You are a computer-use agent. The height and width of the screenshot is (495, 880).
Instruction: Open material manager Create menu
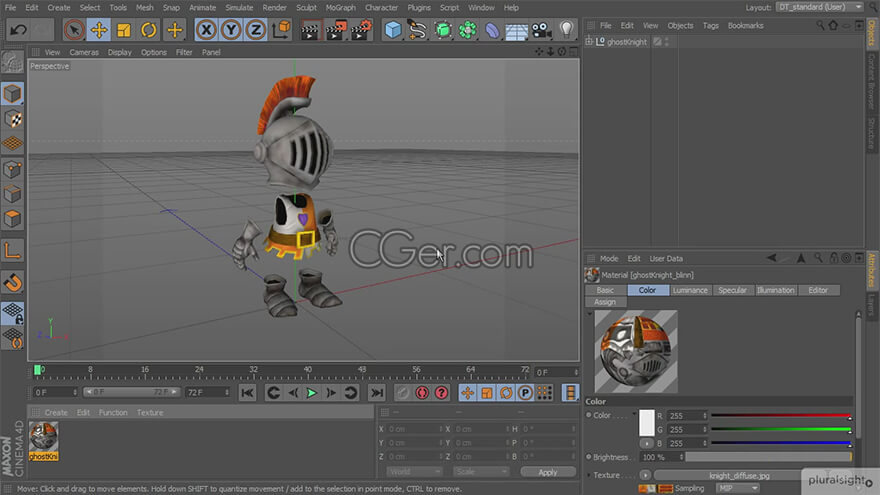click(x=56, y=412)
